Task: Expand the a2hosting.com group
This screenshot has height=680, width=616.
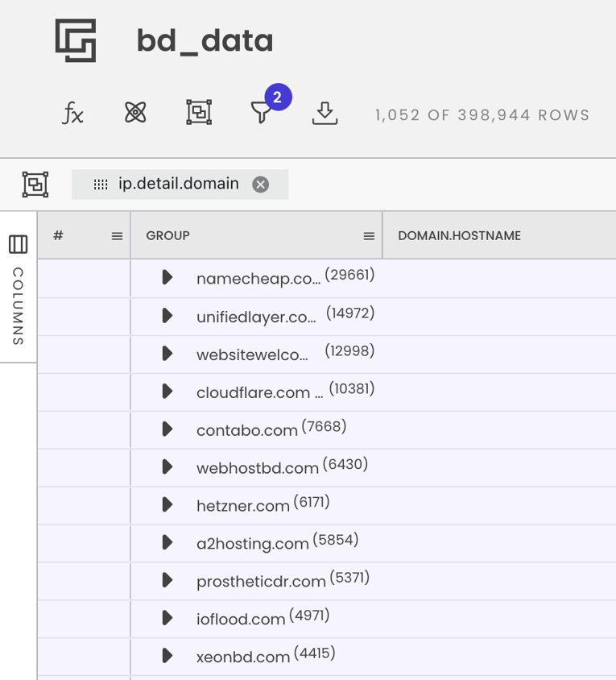Action: click(167, 542)
